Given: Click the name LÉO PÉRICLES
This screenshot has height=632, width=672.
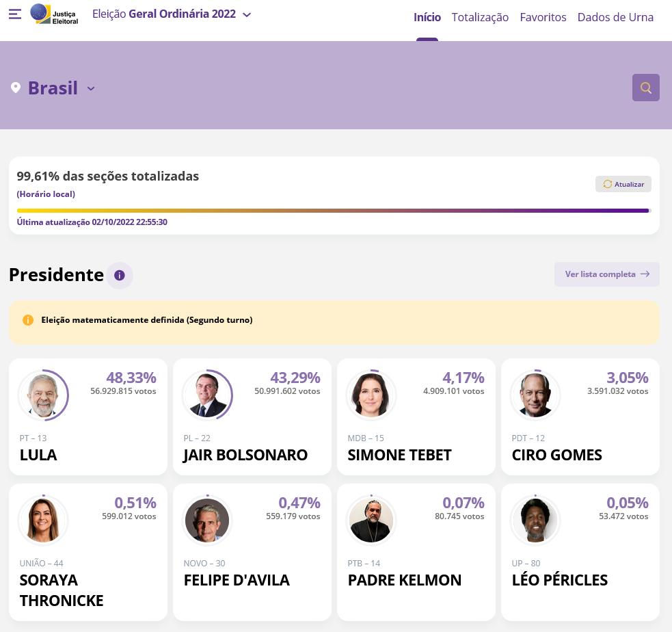Looking at the screenshot, I should (560, 580).
